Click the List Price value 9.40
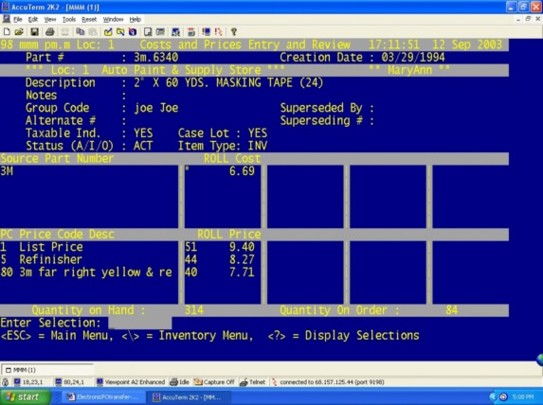Image resolution: width=543 pixels, height=405 pixels. pyautogui.click(x=242, y=247)
